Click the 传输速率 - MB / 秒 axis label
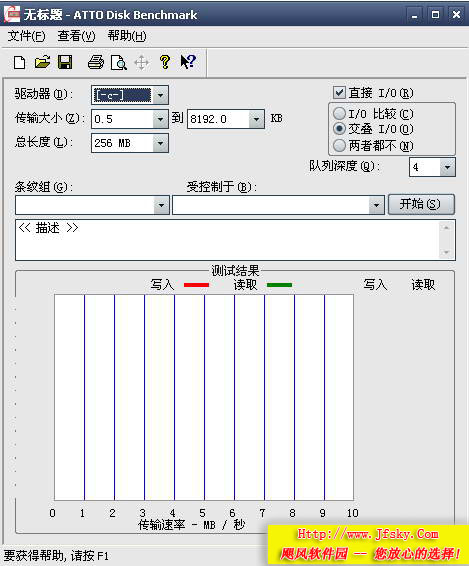 pyautogui.click(x=192, y=525)
